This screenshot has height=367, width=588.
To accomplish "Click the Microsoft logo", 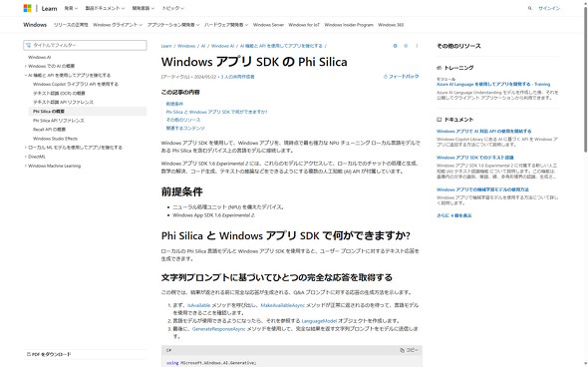I will click(x=27, y=8).
